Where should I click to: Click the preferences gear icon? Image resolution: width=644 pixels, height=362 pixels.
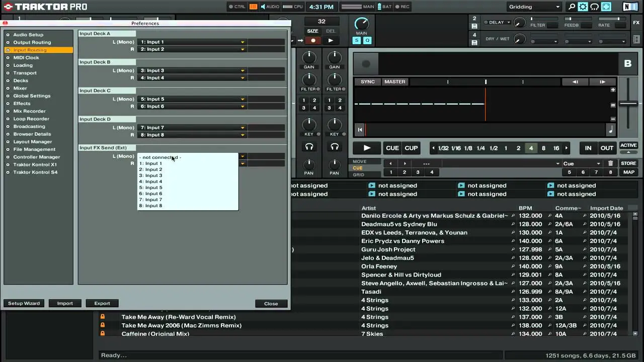[583, 7]
